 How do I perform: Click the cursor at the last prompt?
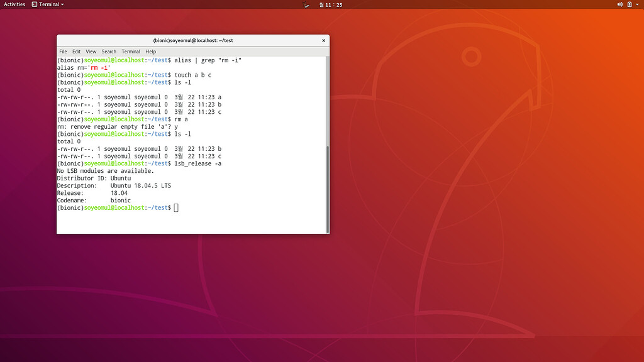(176, 208)
